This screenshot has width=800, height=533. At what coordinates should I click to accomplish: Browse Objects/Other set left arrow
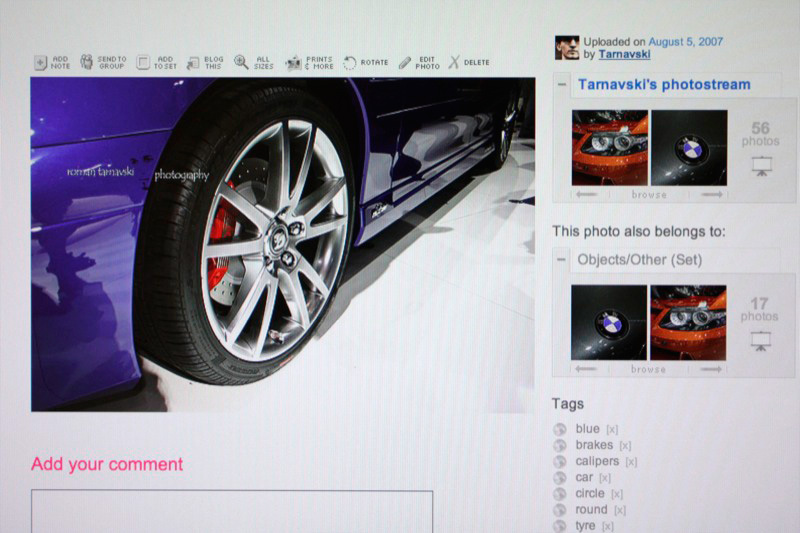[585, 369]
